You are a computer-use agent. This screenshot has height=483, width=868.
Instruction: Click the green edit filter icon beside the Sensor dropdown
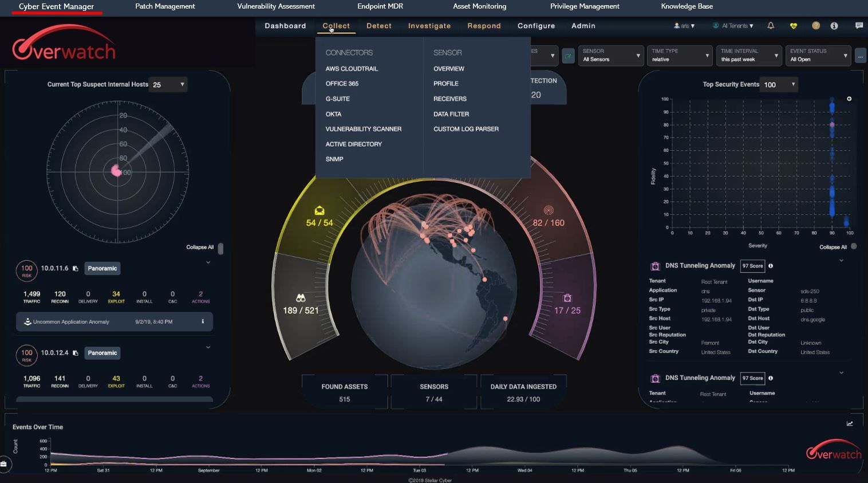coord(568,56)
